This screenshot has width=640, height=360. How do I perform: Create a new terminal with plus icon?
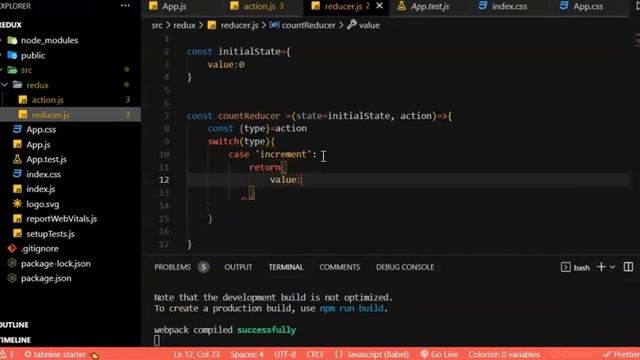point(601,267)
